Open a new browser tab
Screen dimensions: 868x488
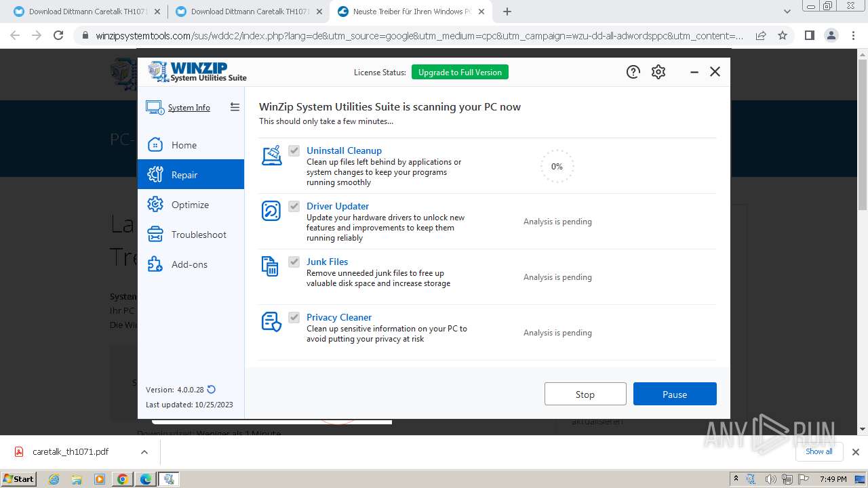tap(507, 12)
